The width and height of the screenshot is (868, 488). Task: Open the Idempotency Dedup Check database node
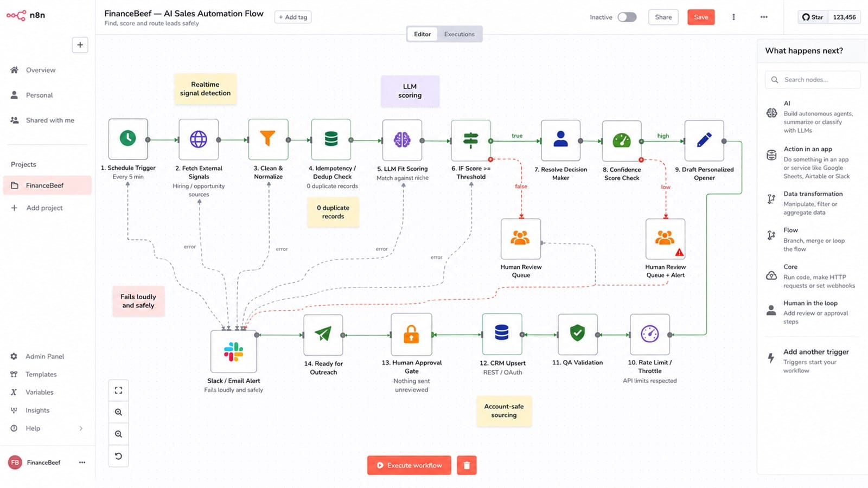(x=331, y=139)
